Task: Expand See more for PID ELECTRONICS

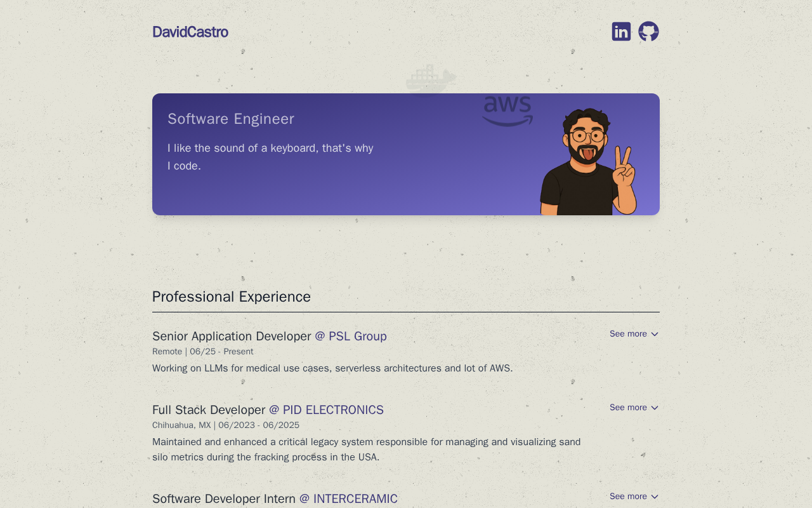Action: (x=634, y=408)
